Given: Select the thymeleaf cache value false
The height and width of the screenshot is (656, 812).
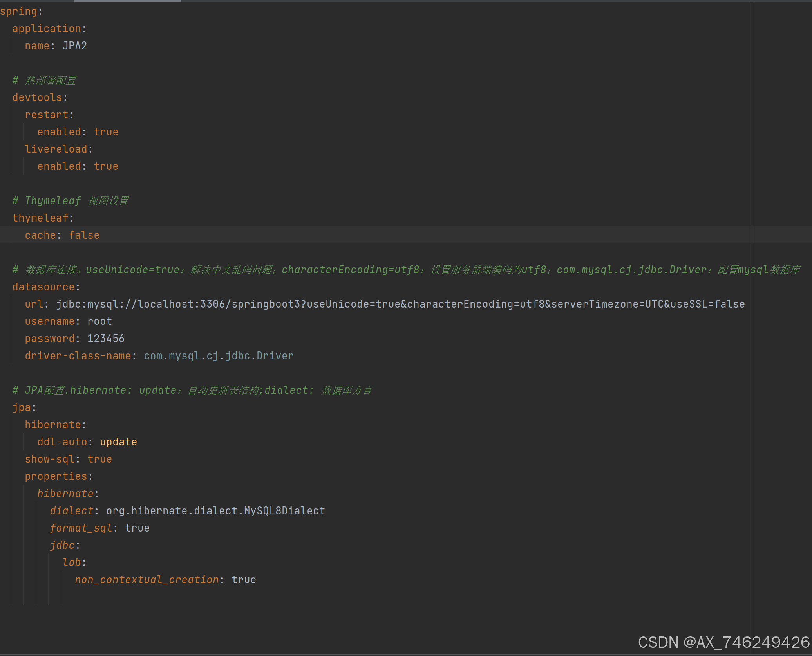Looking at the screenshot, I should 84,235.
